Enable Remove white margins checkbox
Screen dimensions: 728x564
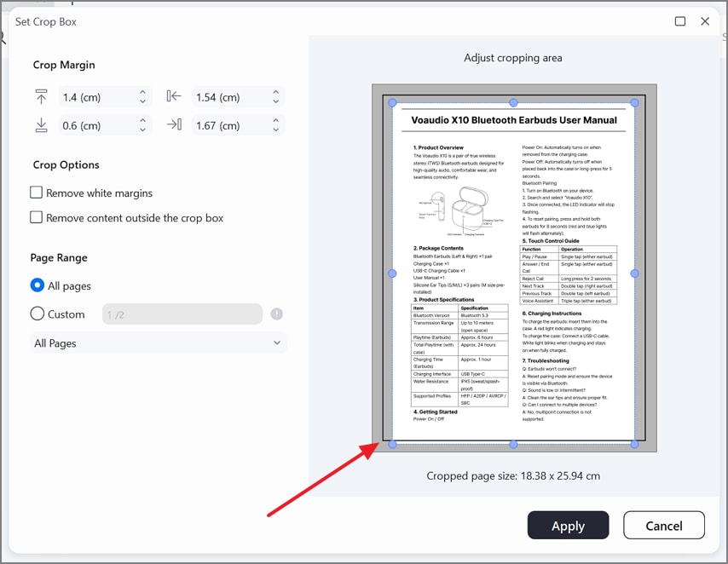point(36,193)
